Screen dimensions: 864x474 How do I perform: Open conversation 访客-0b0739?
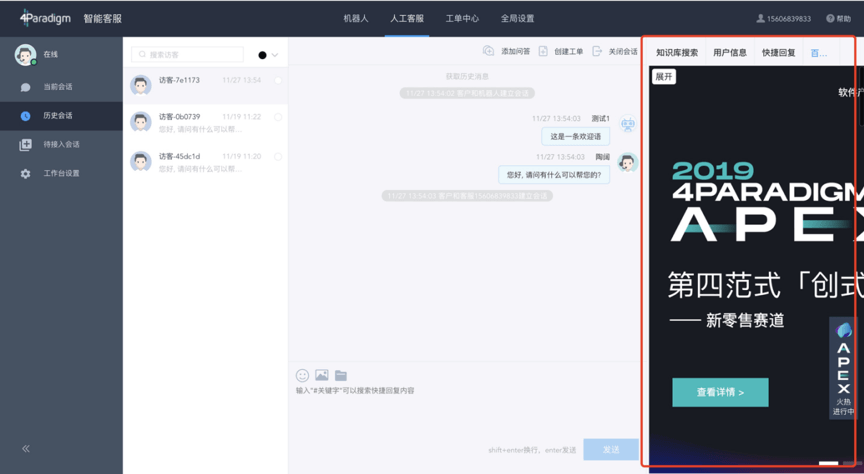tap(206, 122)
